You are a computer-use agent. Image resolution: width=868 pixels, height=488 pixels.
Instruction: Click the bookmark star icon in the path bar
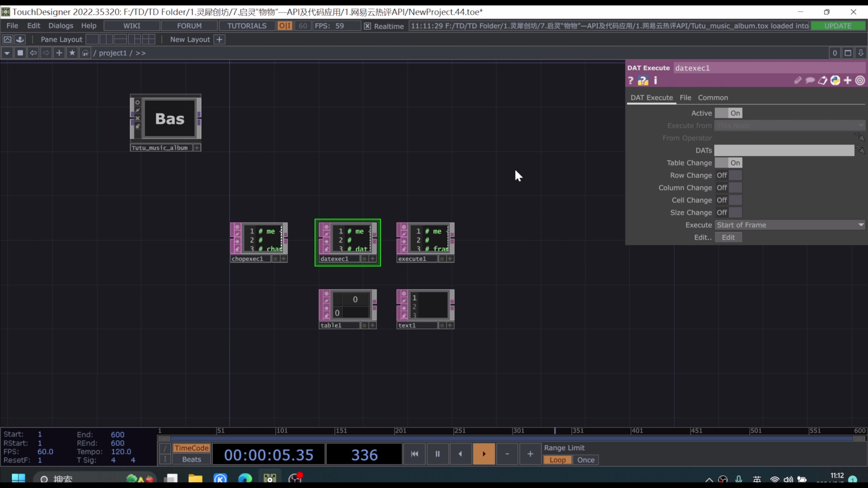(72, 53)
